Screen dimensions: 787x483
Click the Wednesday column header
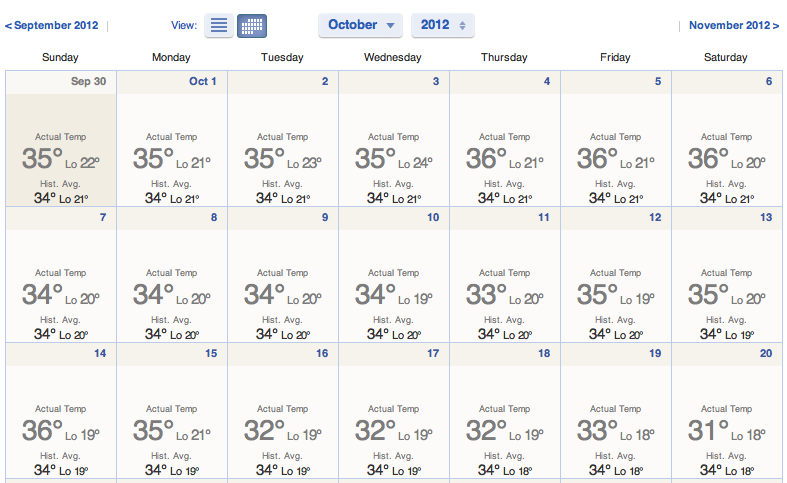pos(393,57)
